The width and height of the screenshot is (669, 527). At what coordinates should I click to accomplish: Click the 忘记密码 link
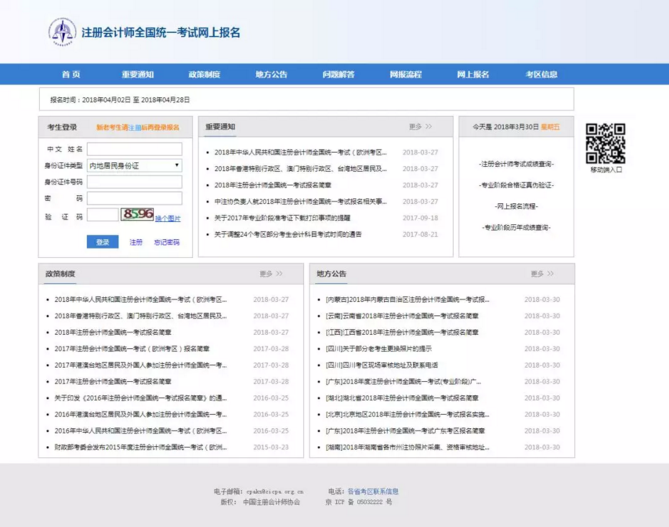(167, 242)
